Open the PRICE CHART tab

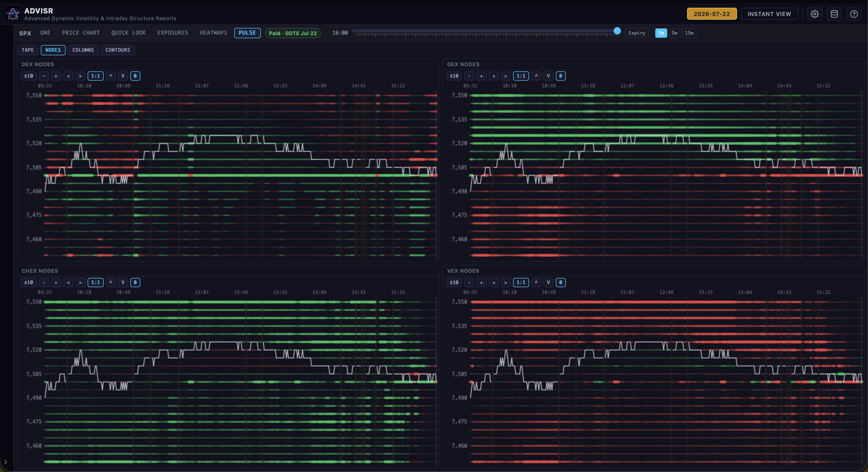[x=81, y=33]
